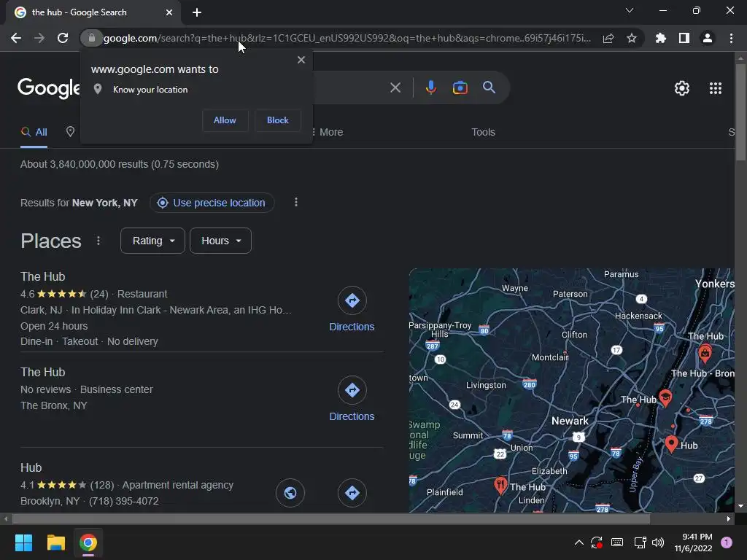Viewport: 747px width, 560px height.
Task: Click the vertical scrollbar down arrow
Action: coord(740,506)
